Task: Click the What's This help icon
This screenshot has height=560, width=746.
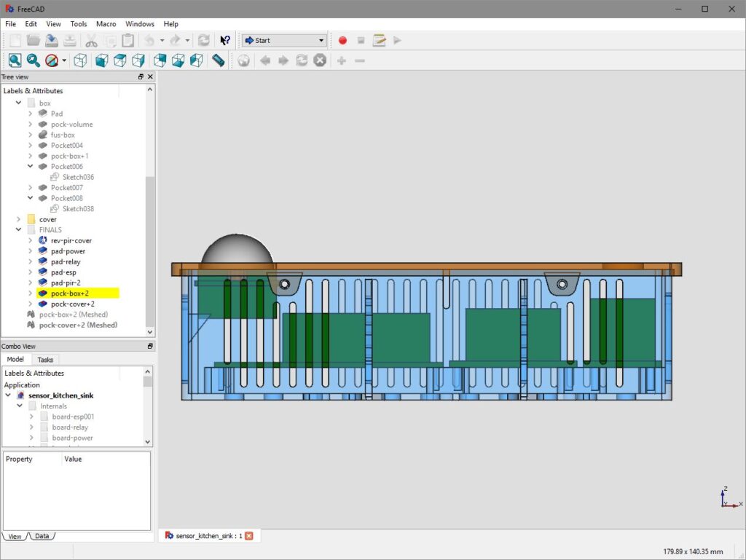Action: [x=224, y=40]
